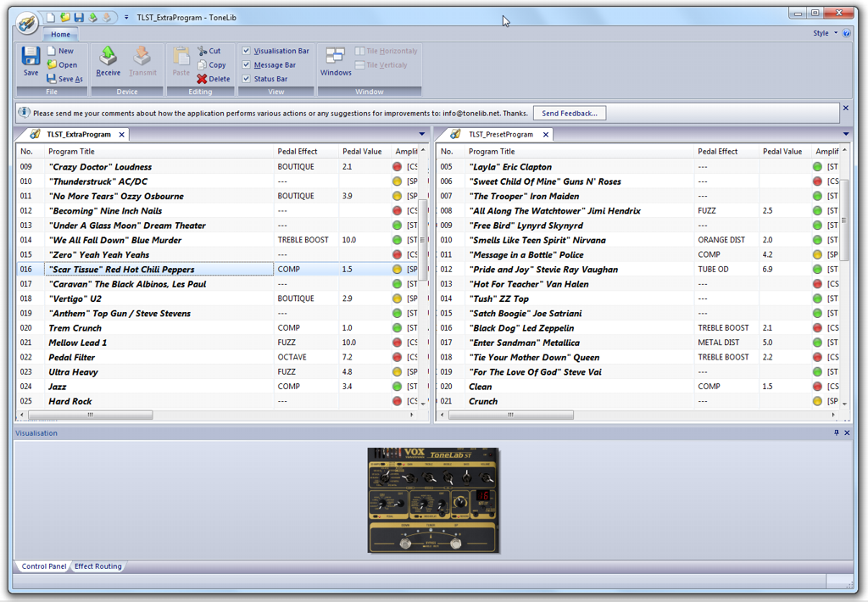Close the Visualisation panel
This screenshot has height=602, width=868.
(847, 432)
